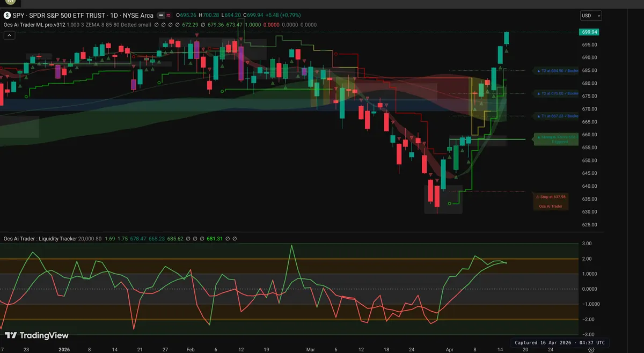Click the T1 at 667.23 target label
This screenshot has width=644, height=353.
pos(555,116)
